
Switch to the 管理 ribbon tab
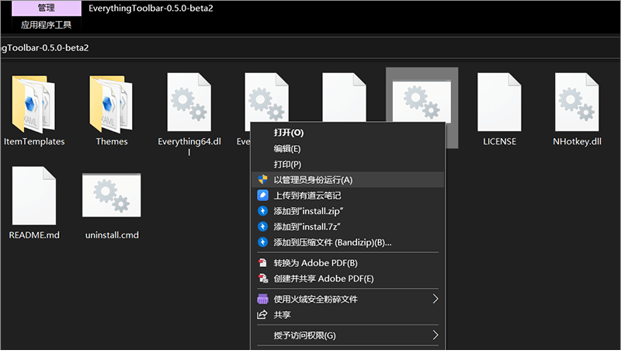(x=47, y=8)
